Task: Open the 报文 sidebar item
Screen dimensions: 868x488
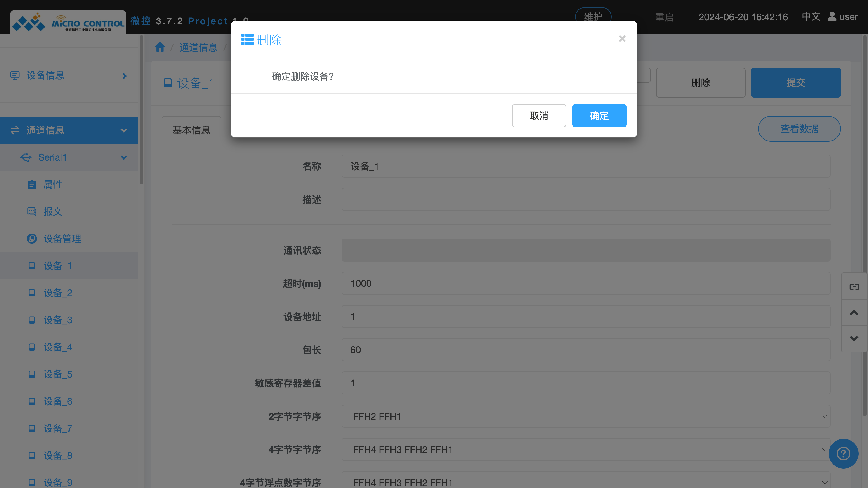Action: [53, 211]
